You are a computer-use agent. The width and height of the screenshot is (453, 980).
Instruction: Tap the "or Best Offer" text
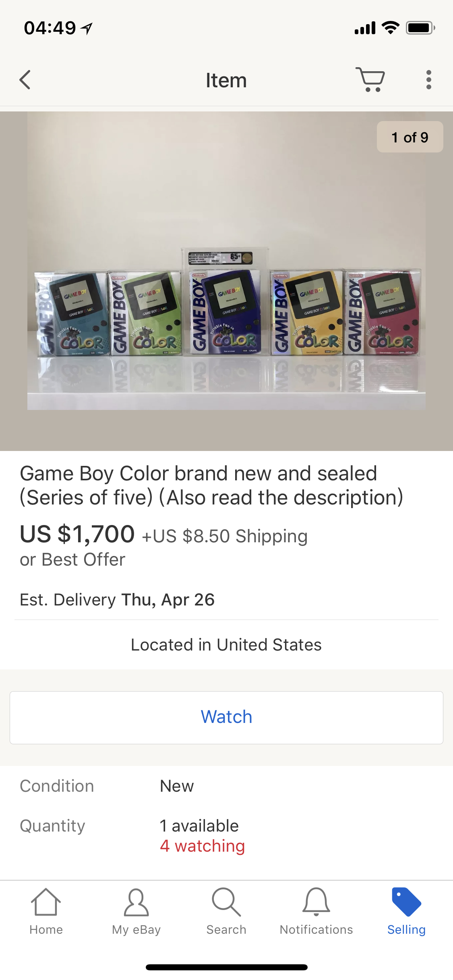click(73, 560)
